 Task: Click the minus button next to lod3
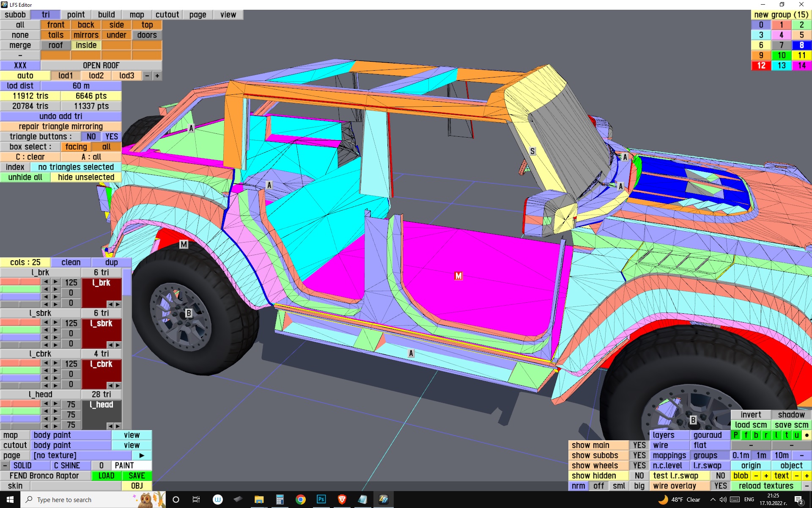(147, 76)
